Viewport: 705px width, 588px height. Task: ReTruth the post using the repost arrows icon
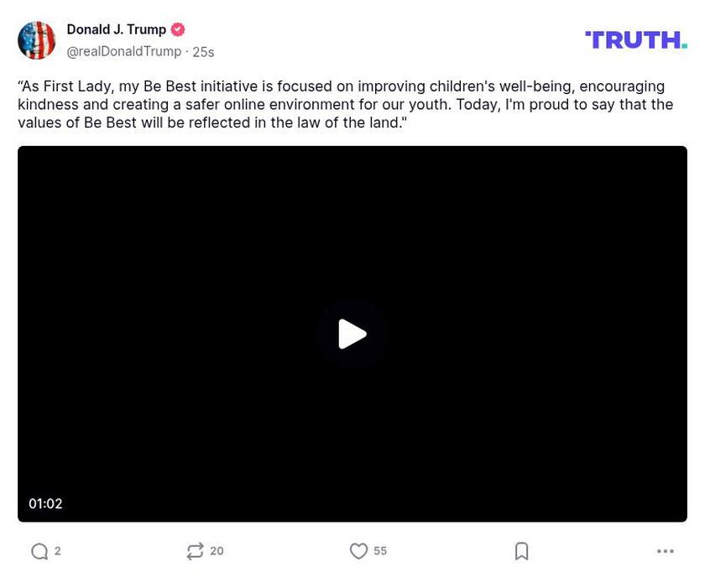(196, 551)
